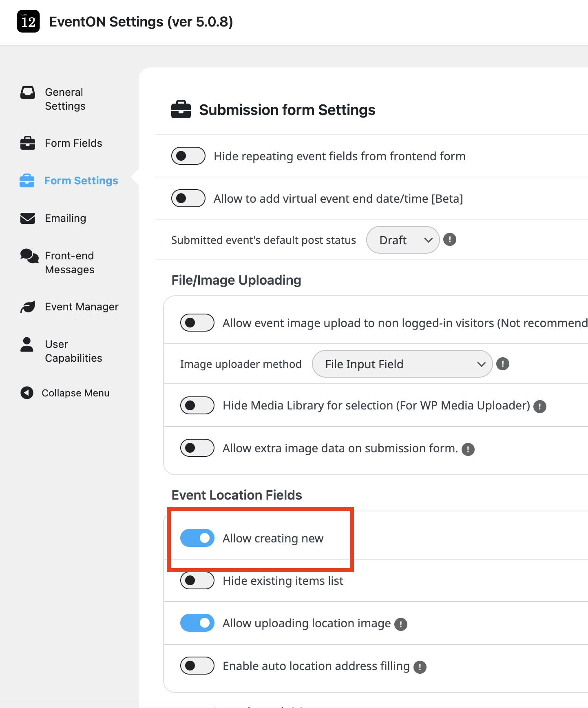Click the Form Fields briefcase icon
The image size is (588, 708).
tap(28, 143)
